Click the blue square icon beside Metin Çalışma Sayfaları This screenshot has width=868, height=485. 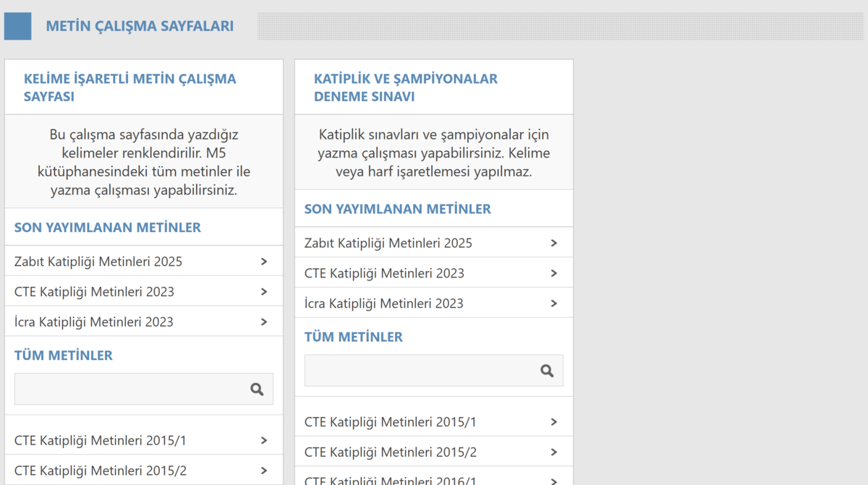18,26
